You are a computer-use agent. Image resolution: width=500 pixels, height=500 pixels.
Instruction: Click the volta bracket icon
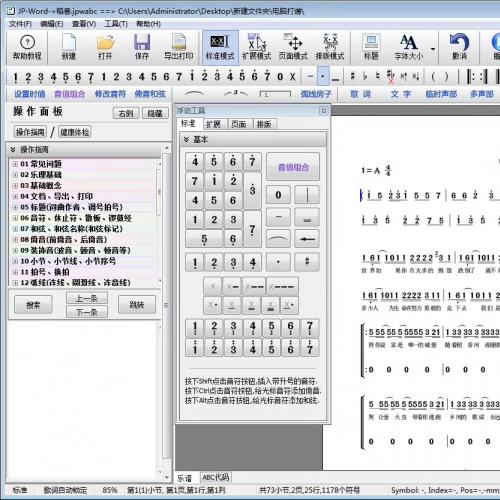coord(275,94)
